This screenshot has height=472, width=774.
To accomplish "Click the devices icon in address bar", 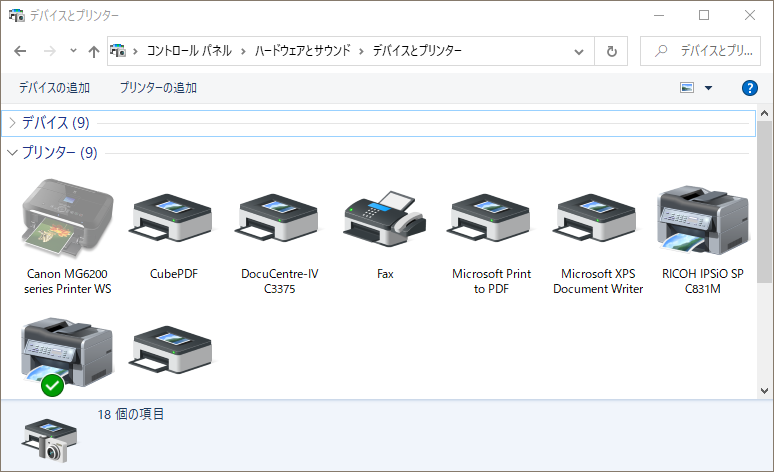I will coord(118,50).
